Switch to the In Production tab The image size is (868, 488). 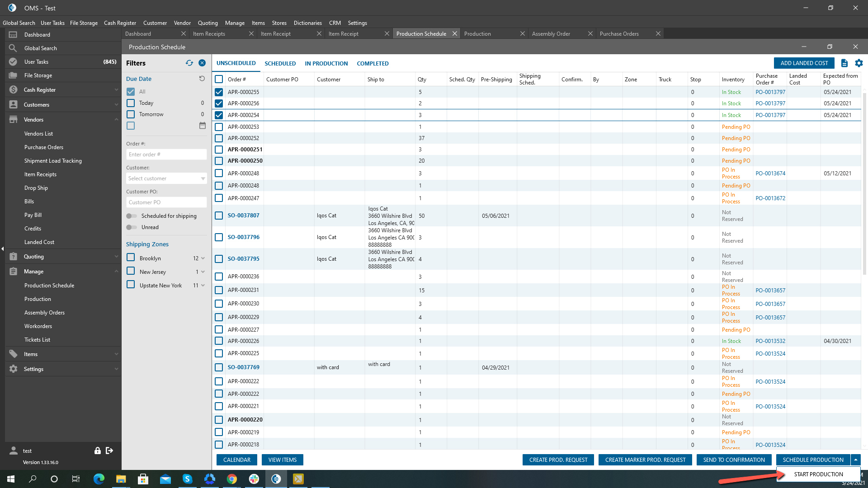pyautogui.click(x=326, y=64)
